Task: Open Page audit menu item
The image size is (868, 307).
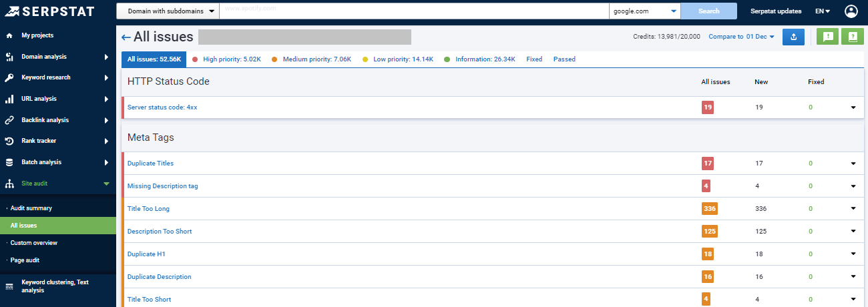Action: pos(25,260)
